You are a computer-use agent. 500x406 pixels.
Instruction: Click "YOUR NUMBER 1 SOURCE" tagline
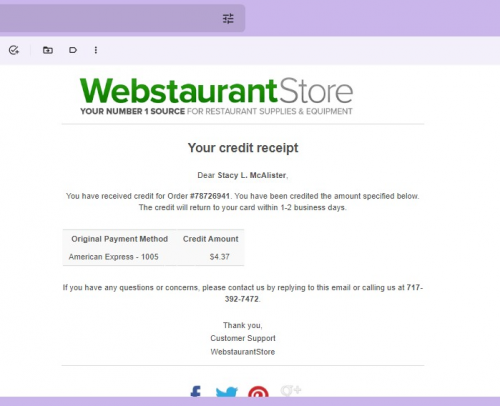[x=132, y=111]
